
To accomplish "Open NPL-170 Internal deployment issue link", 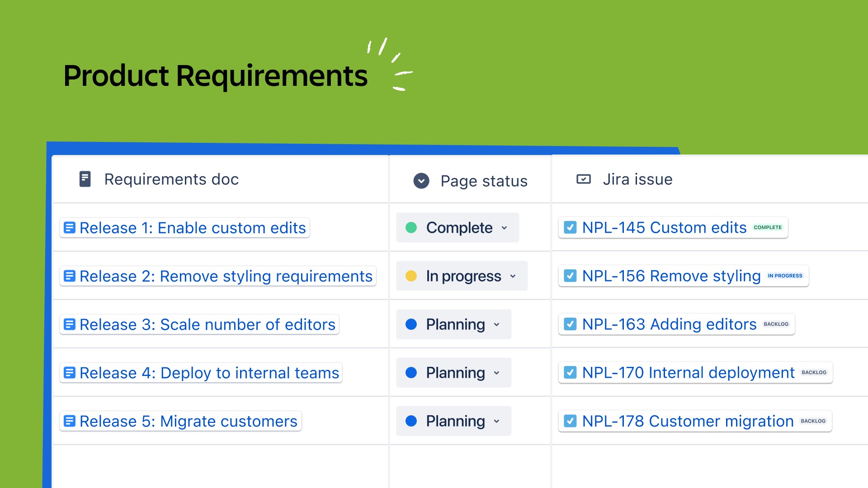I will 688,373.
